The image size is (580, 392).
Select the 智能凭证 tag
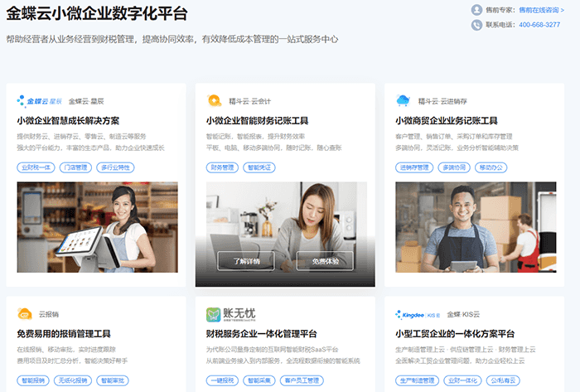tap(259, 167)
